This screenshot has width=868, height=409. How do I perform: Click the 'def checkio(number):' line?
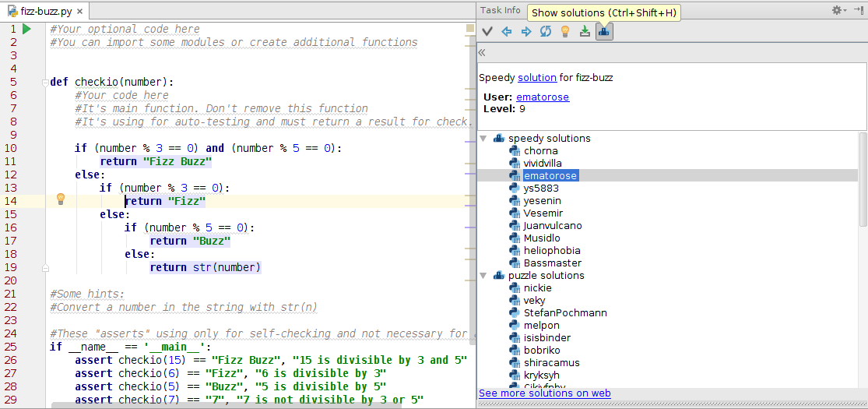112,82
